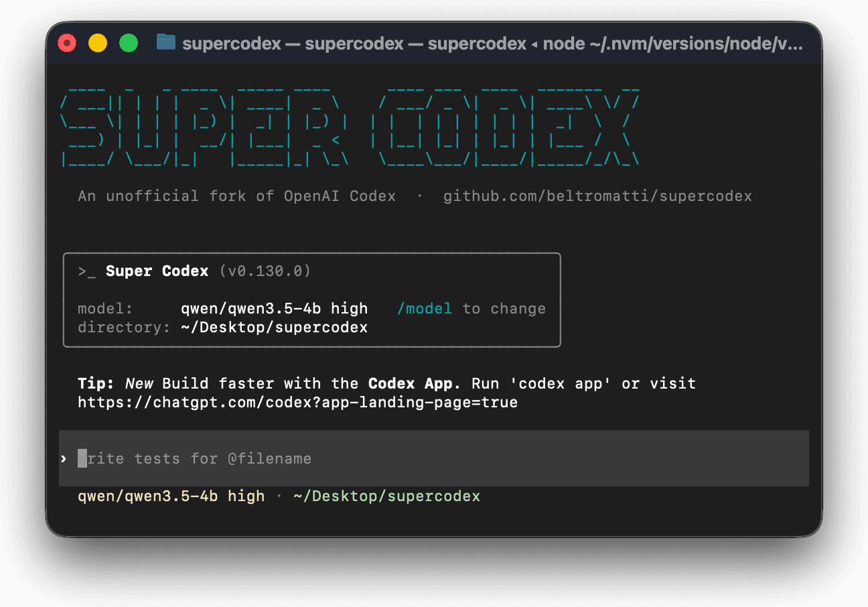The width and height of the screenshot is (868, 607).
Task: Click the SUPER CODEX ASCII art banner
Action: coord(350,127)
